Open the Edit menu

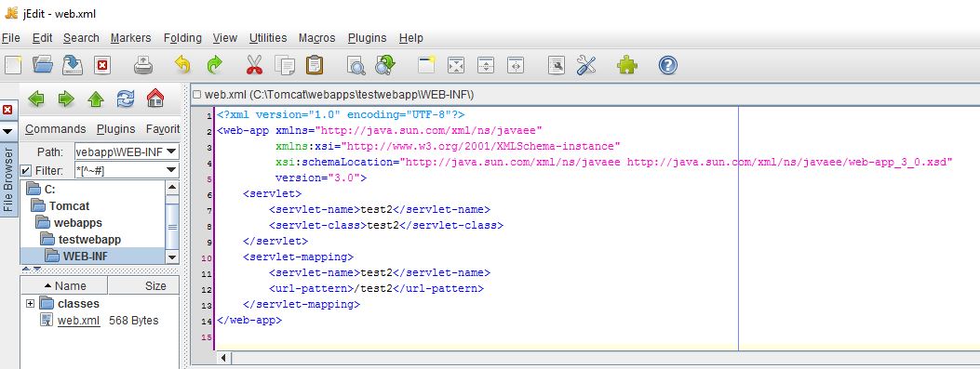pos(43,38)
